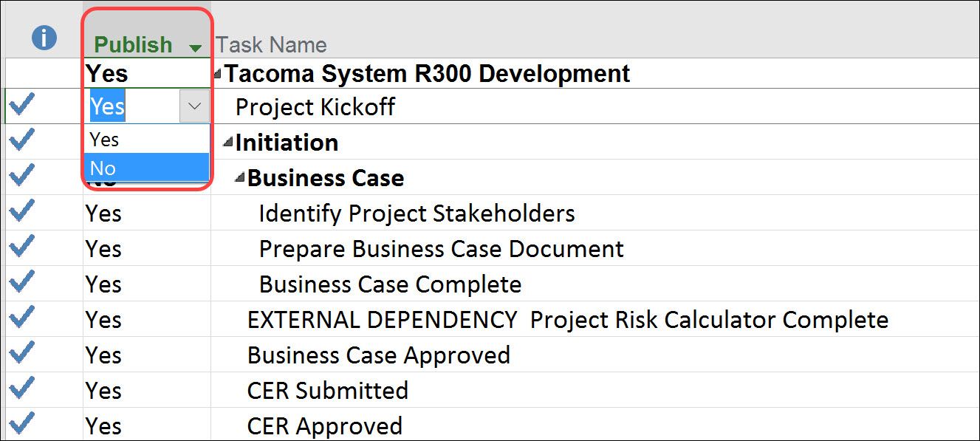The image size is (980, 441).
Task: Click checkmark icon beside Business Case Approved
Action: [x=21, y=355]
